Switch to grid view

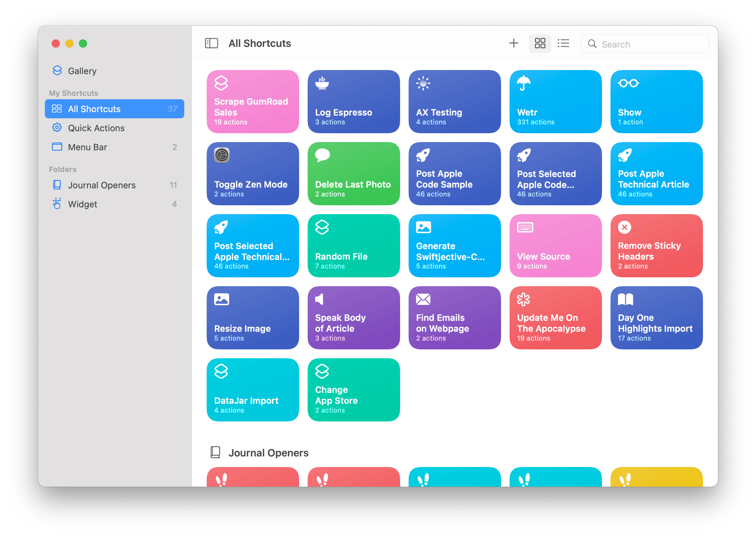(x=540, y=43)
